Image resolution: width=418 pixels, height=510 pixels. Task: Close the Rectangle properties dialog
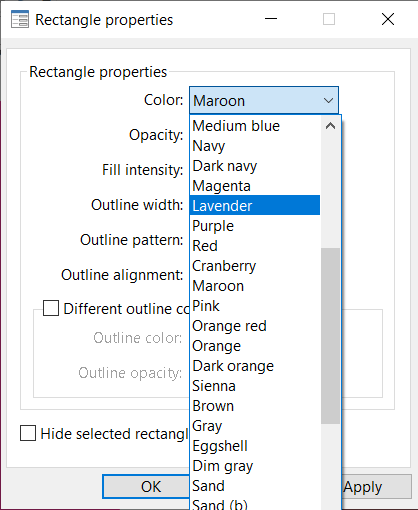[388, 19]
